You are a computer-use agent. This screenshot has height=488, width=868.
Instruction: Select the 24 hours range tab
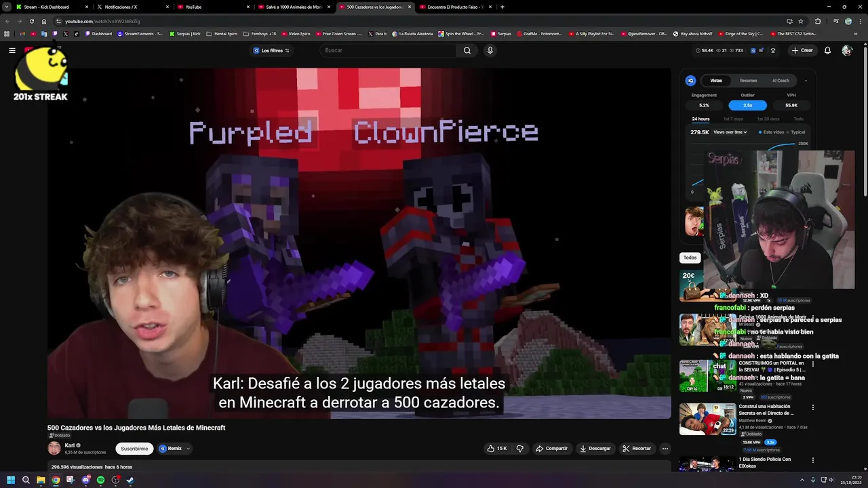[x=701, y=119]
